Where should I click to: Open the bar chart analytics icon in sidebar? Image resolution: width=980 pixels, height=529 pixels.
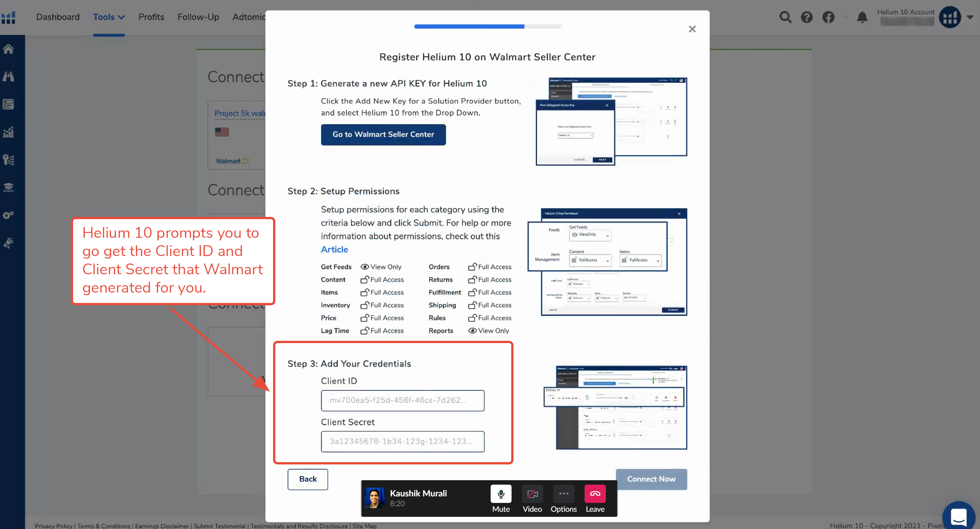[8, 132]
